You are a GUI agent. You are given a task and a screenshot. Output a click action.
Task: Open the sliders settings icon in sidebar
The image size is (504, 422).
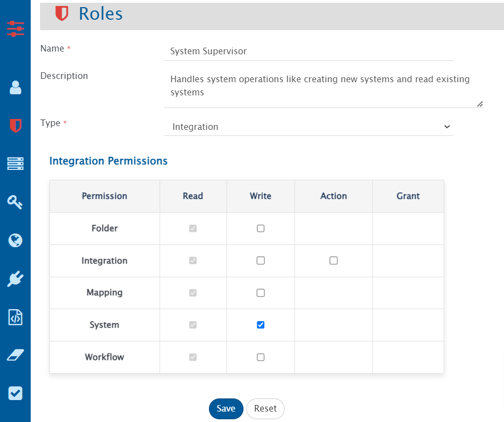[x=15, y=28]
